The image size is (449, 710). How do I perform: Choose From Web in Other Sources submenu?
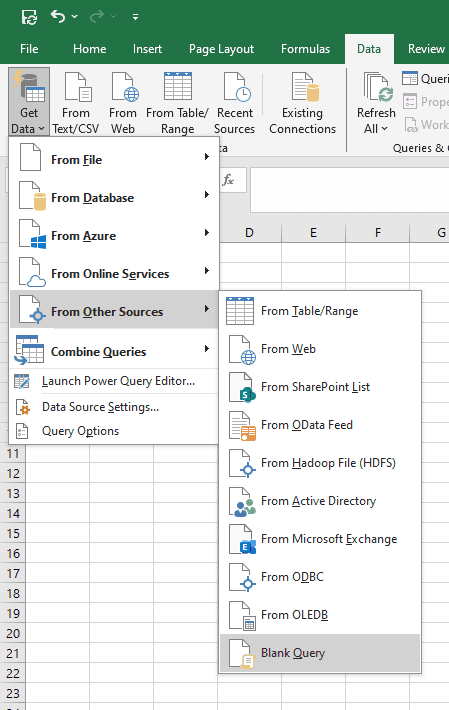tap(320, 349)
